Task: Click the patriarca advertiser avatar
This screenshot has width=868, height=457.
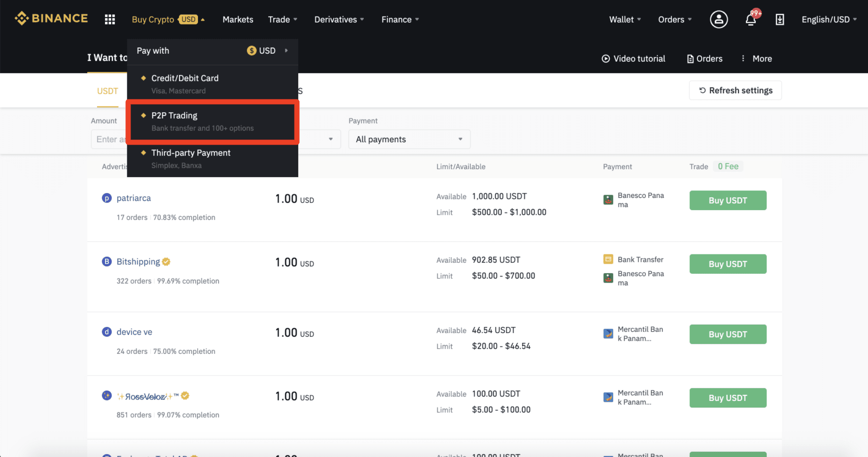Action: pos(107,198)
